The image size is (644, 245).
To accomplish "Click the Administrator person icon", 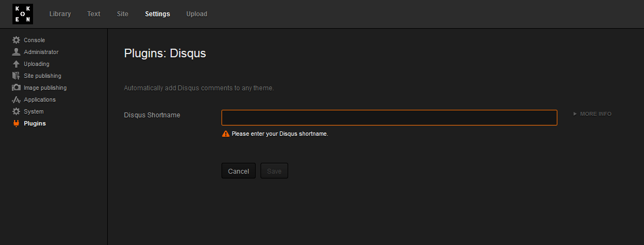I will [16, 52].
